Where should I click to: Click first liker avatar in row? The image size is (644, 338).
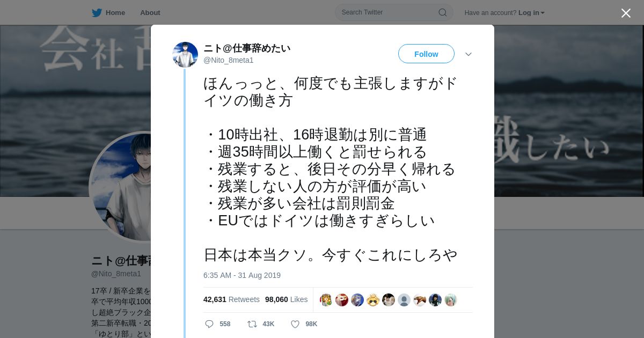(326, 300)
